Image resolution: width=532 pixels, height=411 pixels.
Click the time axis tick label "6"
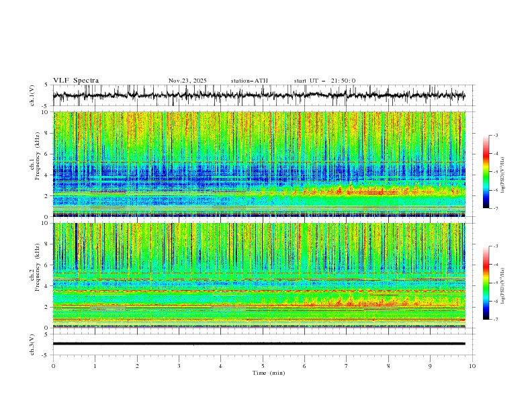point(304,366)
